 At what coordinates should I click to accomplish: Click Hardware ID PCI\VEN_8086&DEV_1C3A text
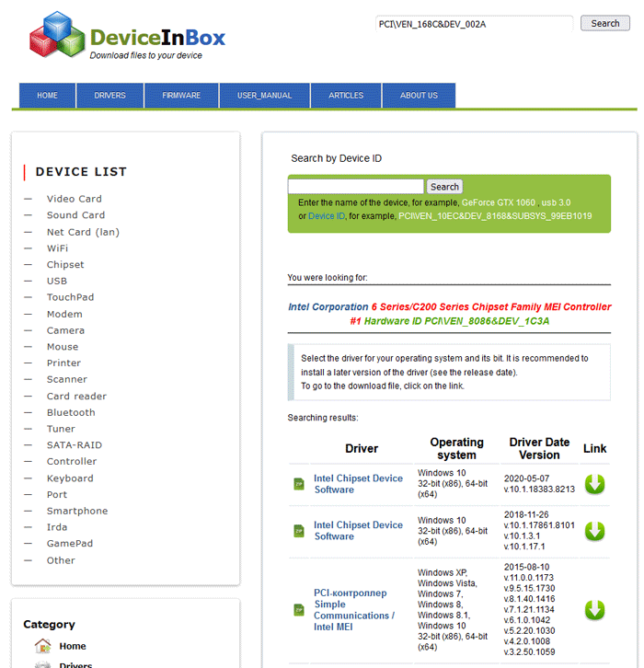coord(456,321)
